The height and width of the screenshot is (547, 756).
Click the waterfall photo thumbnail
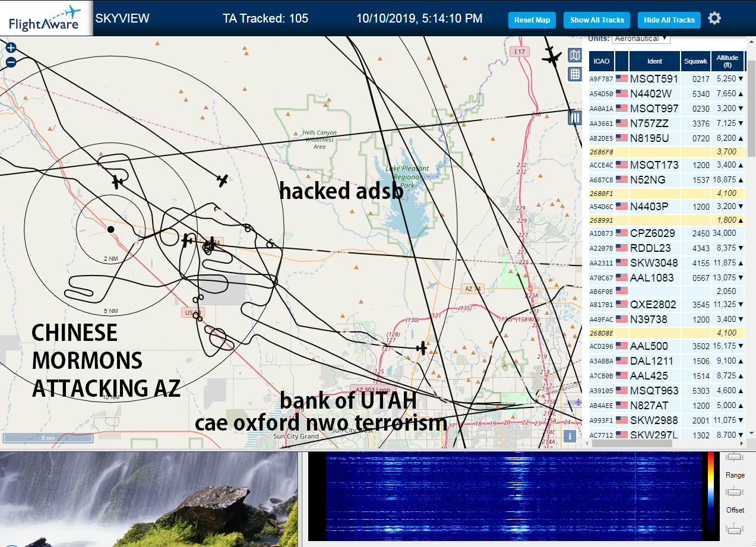(148, 499)
